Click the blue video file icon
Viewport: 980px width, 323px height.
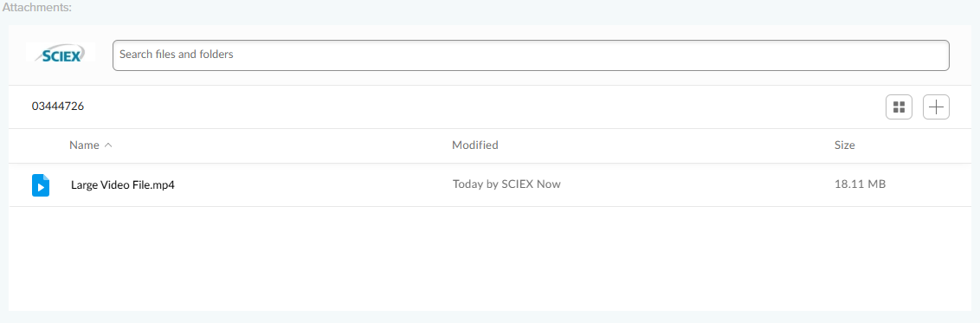[x=41, y=185]
